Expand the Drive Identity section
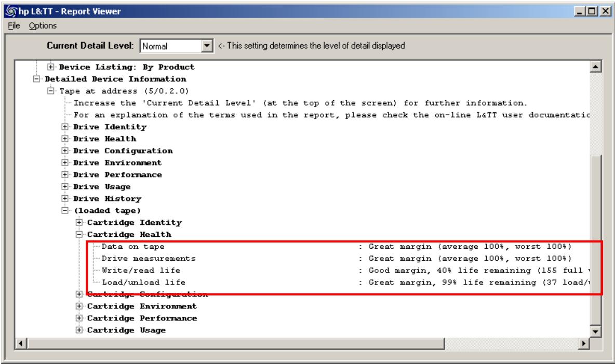 tap(65, 127)
